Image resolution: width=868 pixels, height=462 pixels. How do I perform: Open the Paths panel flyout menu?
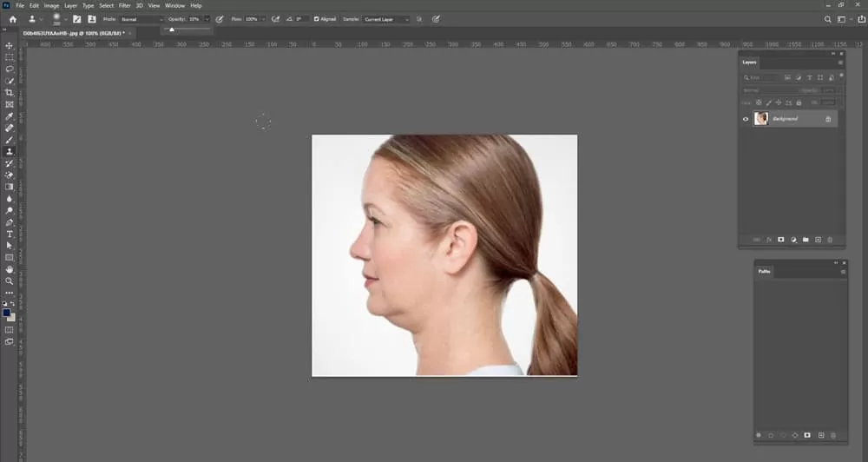pos(843,272)
